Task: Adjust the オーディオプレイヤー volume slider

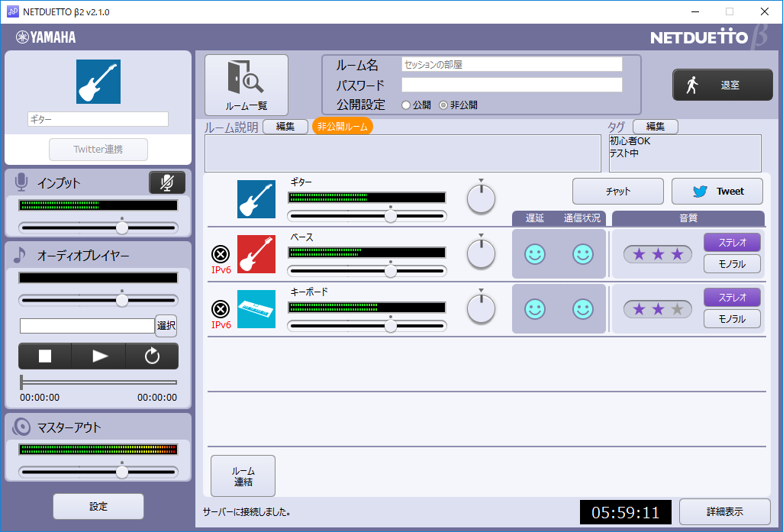Action: pyautogui.click(x=98, y=300)
